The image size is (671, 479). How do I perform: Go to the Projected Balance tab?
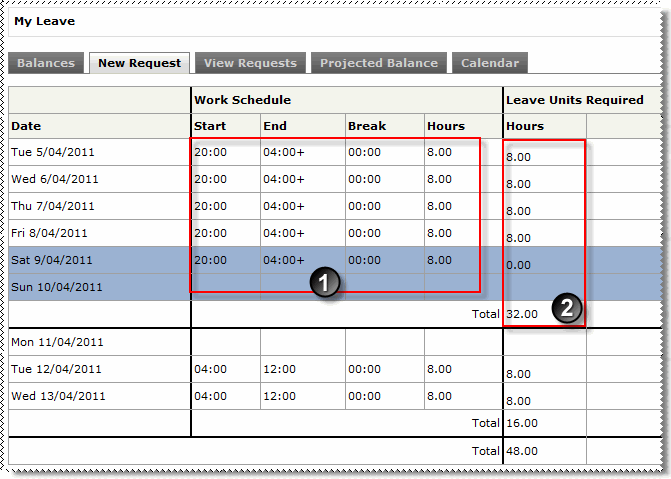click(x=378, y=63)
